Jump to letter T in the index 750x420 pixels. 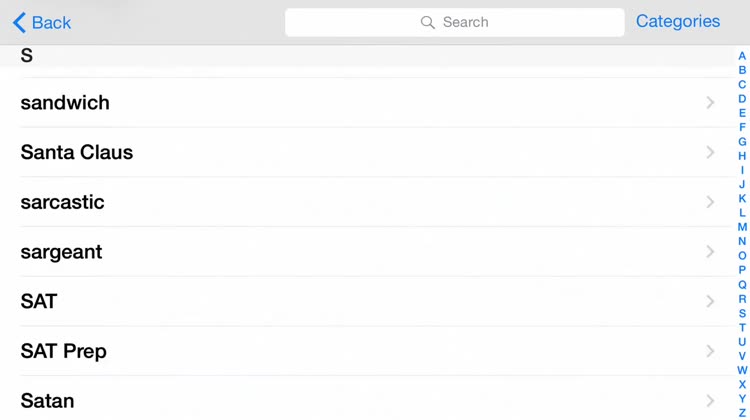(742, 328)
